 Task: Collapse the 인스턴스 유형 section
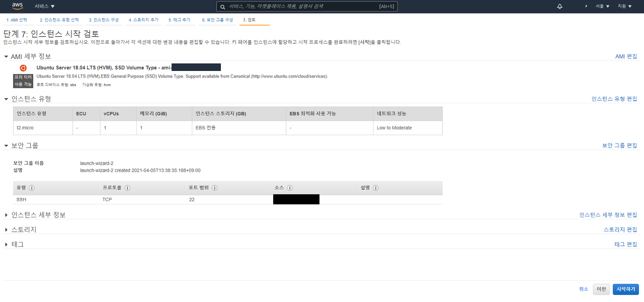pos(7,99)
